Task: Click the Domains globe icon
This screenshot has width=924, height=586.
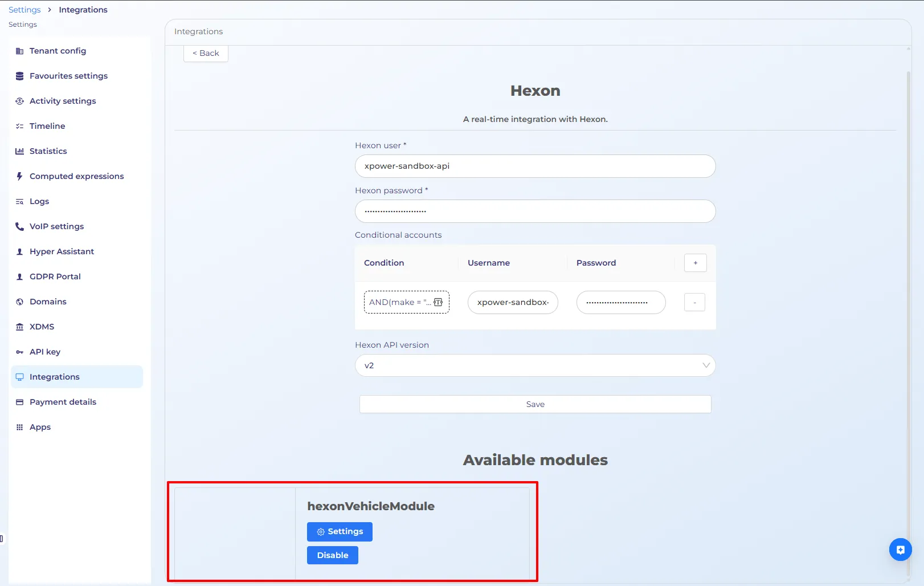Action: (19, 302)
